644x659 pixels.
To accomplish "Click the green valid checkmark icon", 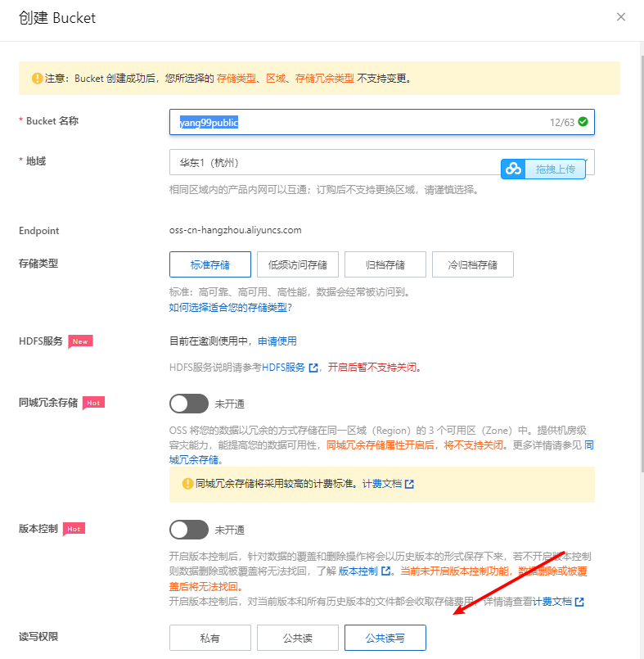I will click(x=583, y=121).
